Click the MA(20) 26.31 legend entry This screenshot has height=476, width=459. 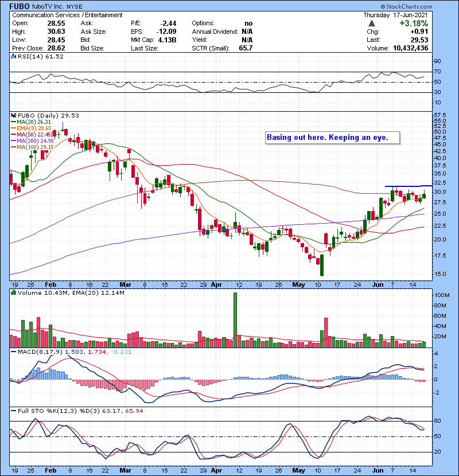31,122
